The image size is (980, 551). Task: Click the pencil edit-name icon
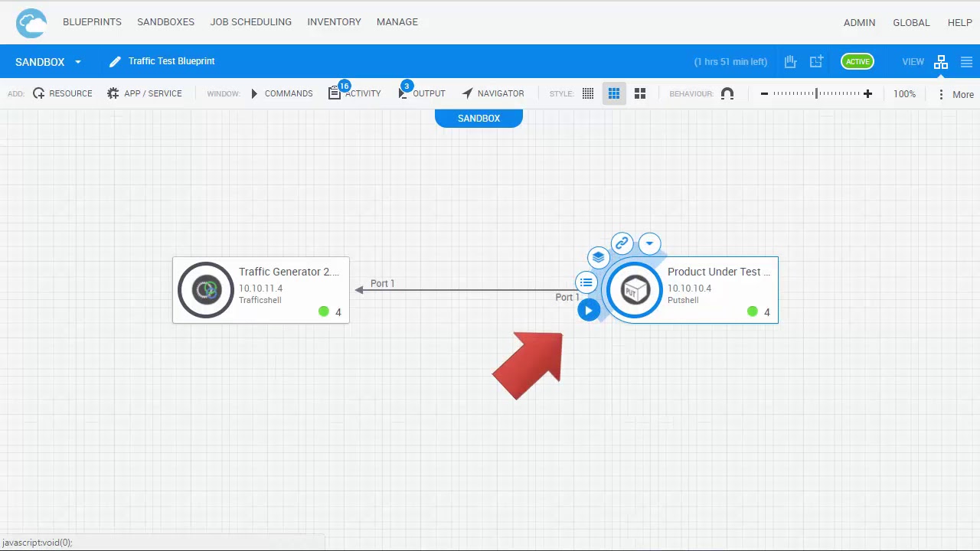(x=115, y=61)
